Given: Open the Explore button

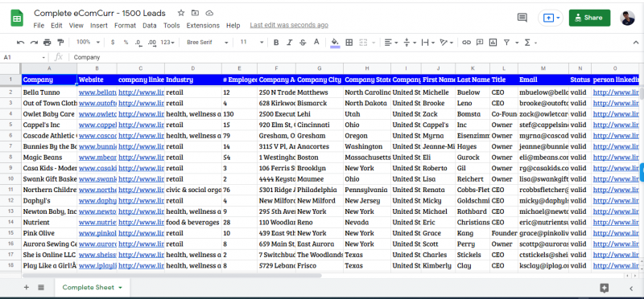Looking at the screenshot, I should tap(604, 289).
